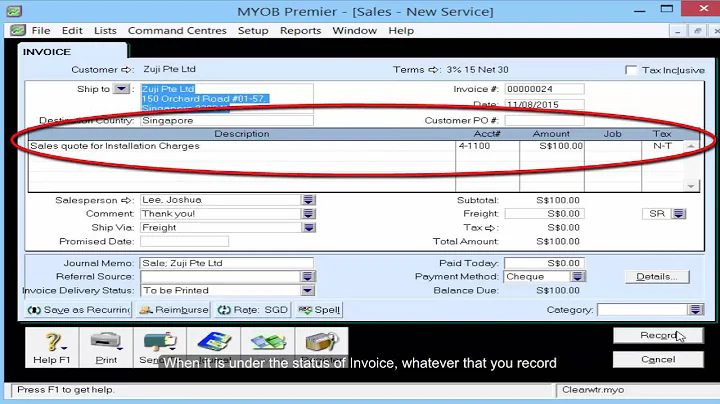Image resolution: width=720 pixels, height=404 pixels.
Task: Click the line items scroll up arrow
Action: pyautogui.click(x=691, y=146)
